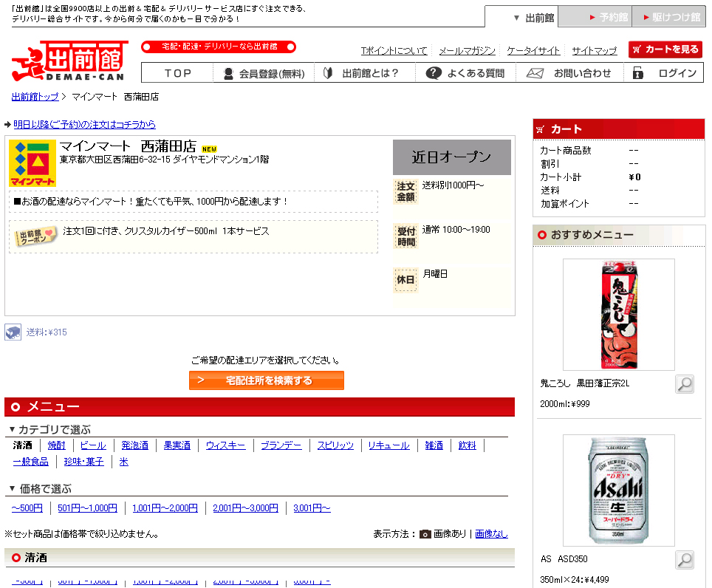
Task: Open the TOP navigation item
Action: tap(177, 73)
